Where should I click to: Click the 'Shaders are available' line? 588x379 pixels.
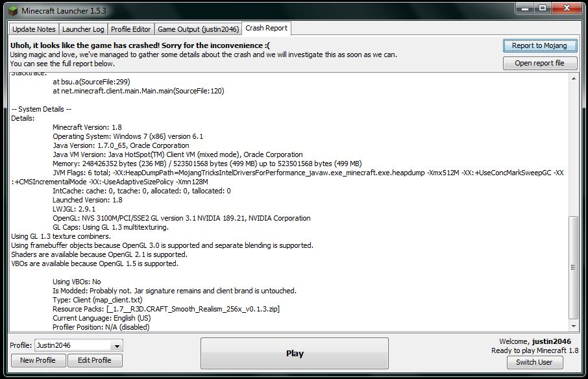(x=99, y=254)
